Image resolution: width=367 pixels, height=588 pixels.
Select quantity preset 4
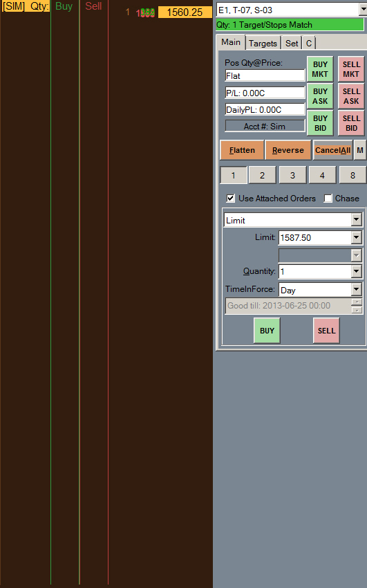(x=323, y=175)
